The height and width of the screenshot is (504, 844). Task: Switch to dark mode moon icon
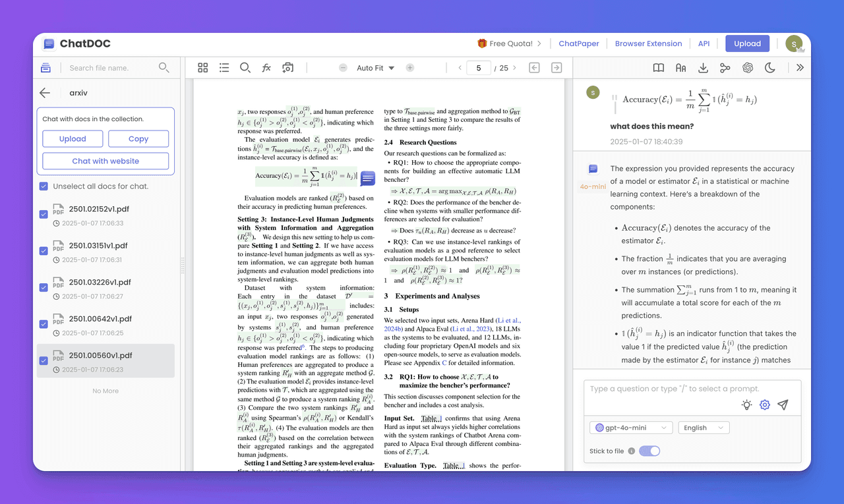769,68
